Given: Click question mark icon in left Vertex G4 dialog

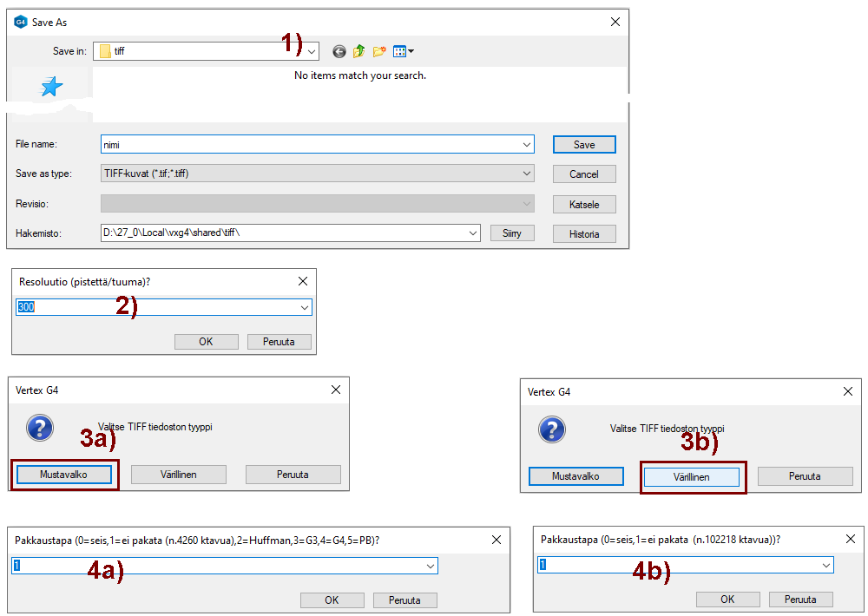Looking at the screenshot, I should 40,428.
